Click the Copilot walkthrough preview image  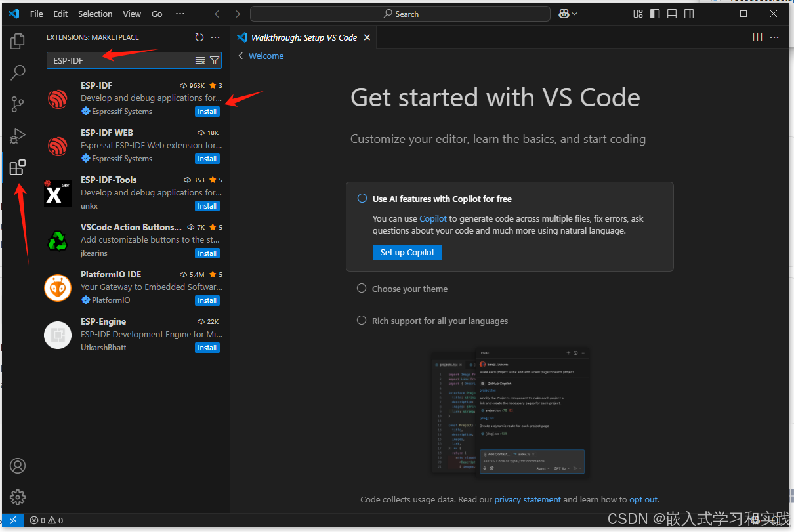coord(510,411)
